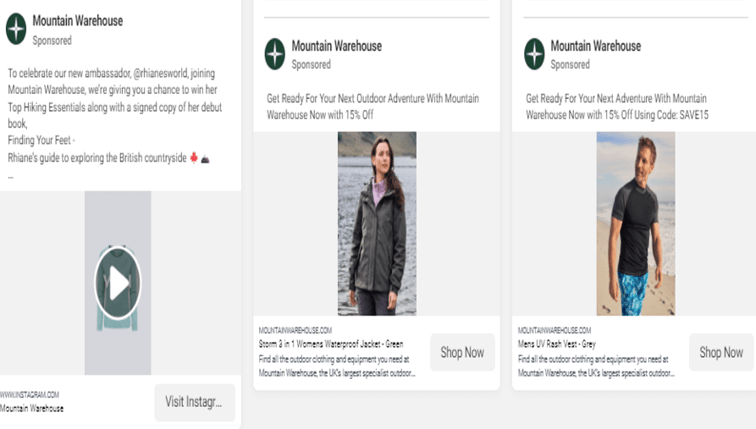The width and height of the screenshot is (756, 429).
Task: Click Sponsored label in the jacket ad
Action: pyautogui.click(x=311, y=65)
